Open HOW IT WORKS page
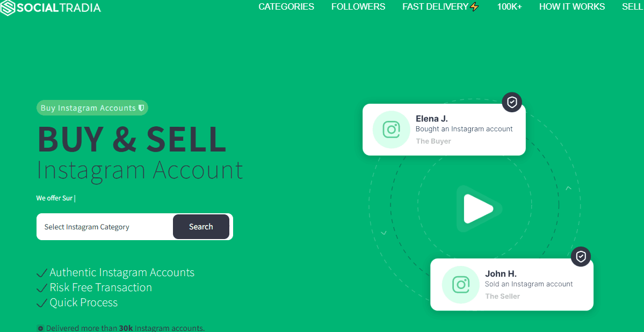644x332 pixels. (x=571, y=6)
